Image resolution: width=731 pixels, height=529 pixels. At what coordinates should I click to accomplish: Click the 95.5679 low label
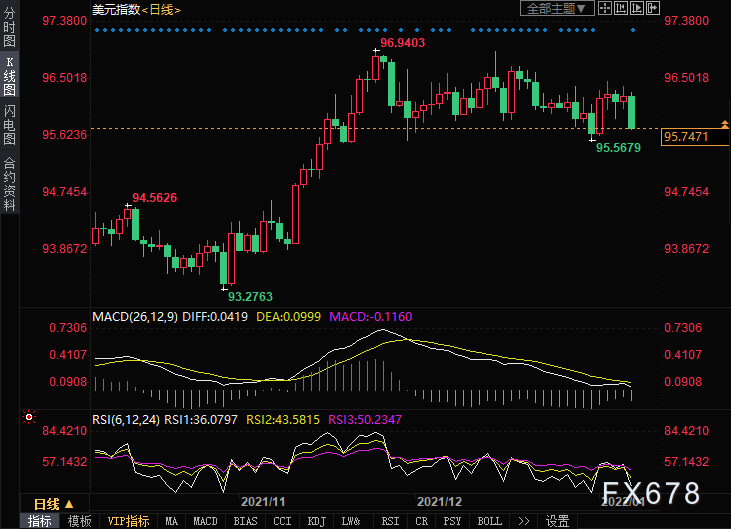pos(619,148)
